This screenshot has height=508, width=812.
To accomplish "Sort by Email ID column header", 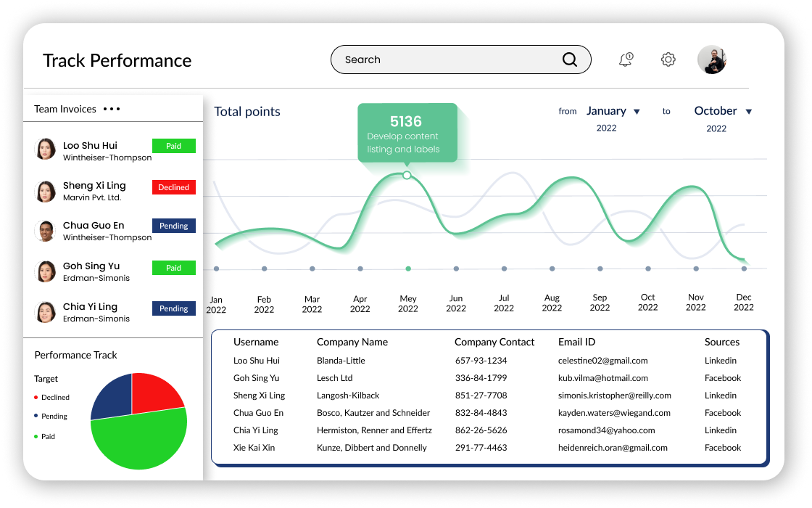I will point(577,342).
